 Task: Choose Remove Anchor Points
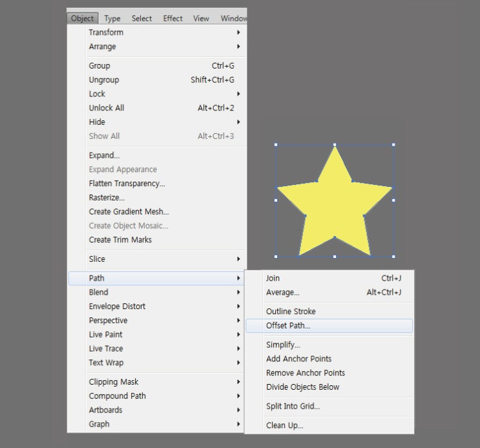point(329,373)
